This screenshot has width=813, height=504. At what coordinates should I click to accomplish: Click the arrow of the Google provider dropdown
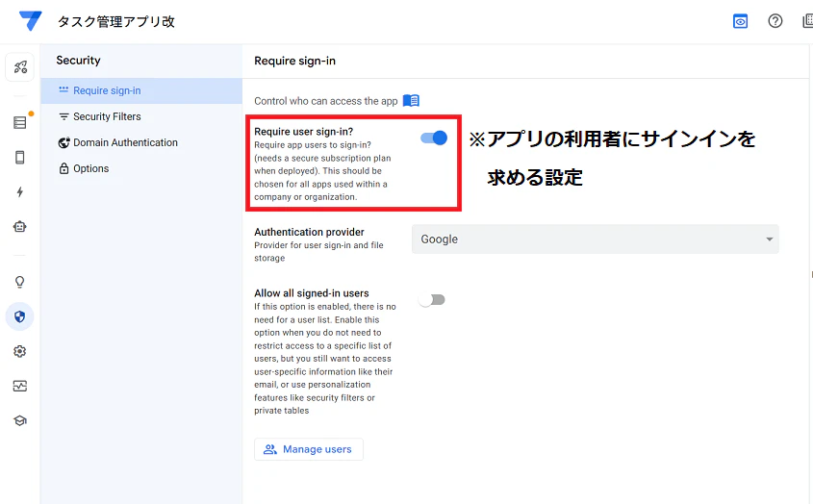pos(770,239)
